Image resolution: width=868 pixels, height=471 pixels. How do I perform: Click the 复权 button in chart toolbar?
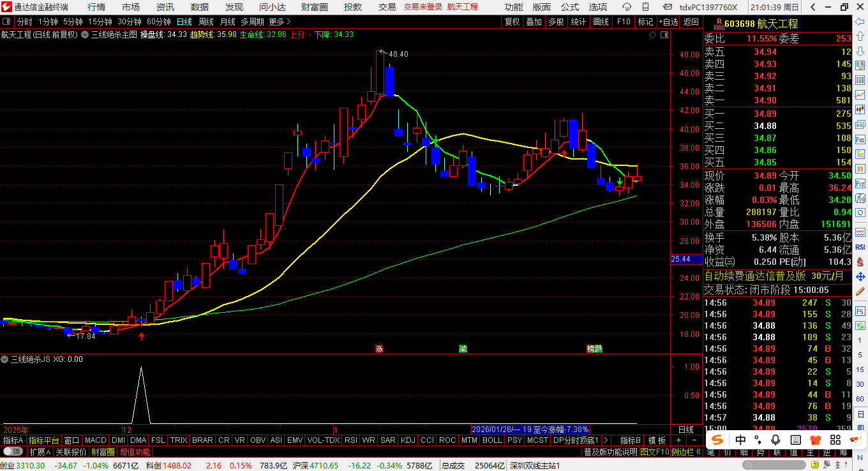(x=512, y=22)
